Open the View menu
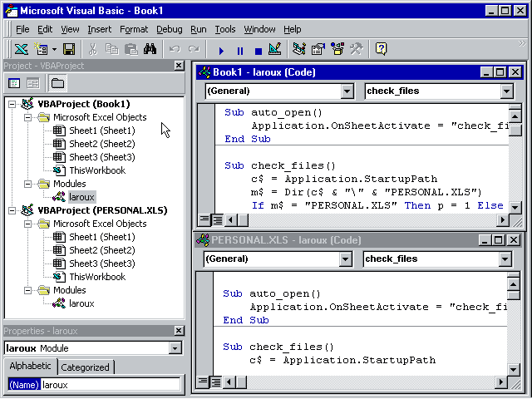The height and width of the screenshot is (399, 532). [x=70, y=30]
